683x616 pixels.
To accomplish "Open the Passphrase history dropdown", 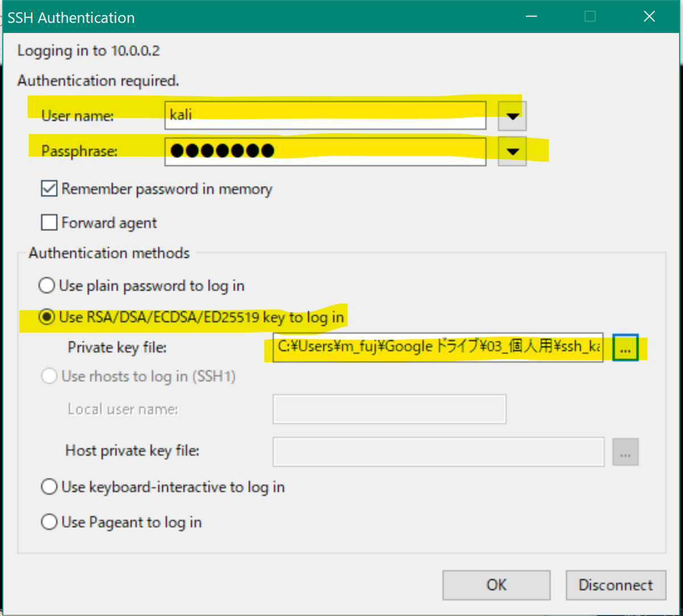I will point(512,151).
